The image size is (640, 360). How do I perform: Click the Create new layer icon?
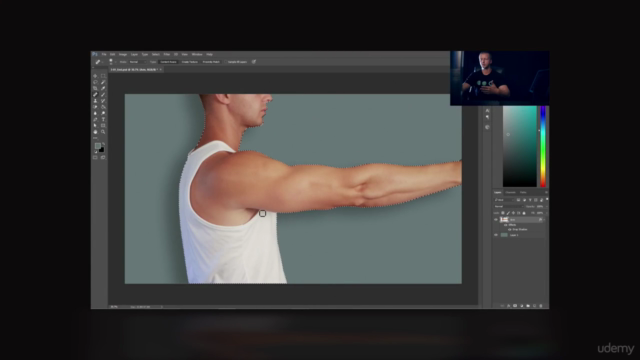point(534,306)
